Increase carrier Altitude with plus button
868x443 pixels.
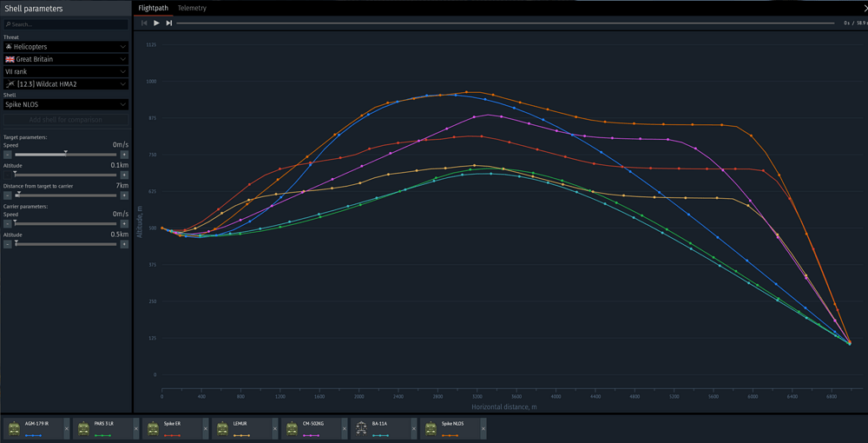click(x=124, y=244)
